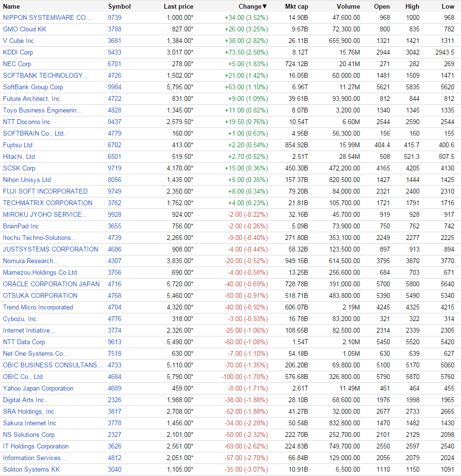The image size is (461, 476).
Task: Sort by High column header
Action: click(412, 6)
